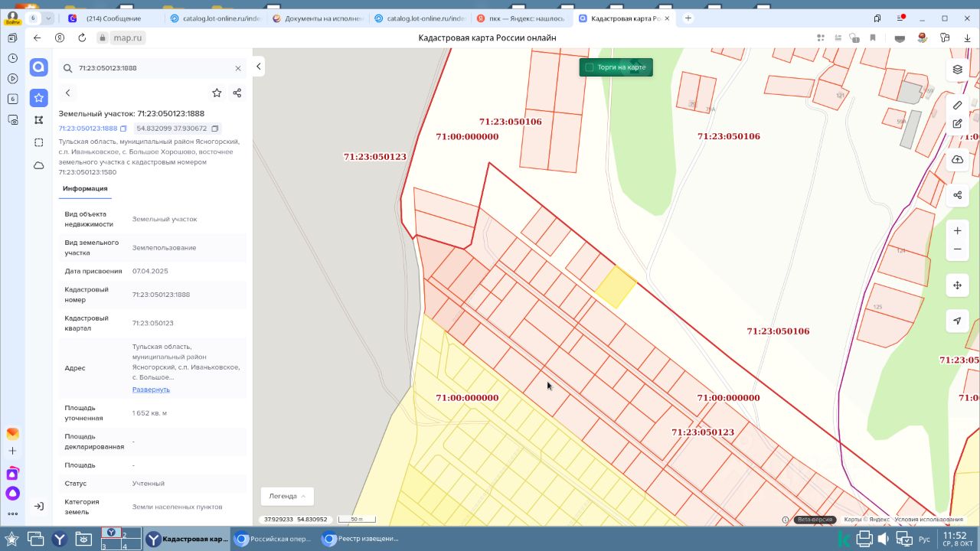980x551 pixels.
Task: Open browser tab group dropdown arrow
Action: (49, 18)
